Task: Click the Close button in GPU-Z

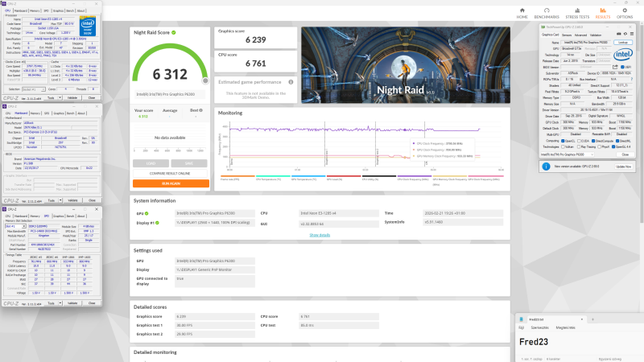Action: tap(625, 154)
